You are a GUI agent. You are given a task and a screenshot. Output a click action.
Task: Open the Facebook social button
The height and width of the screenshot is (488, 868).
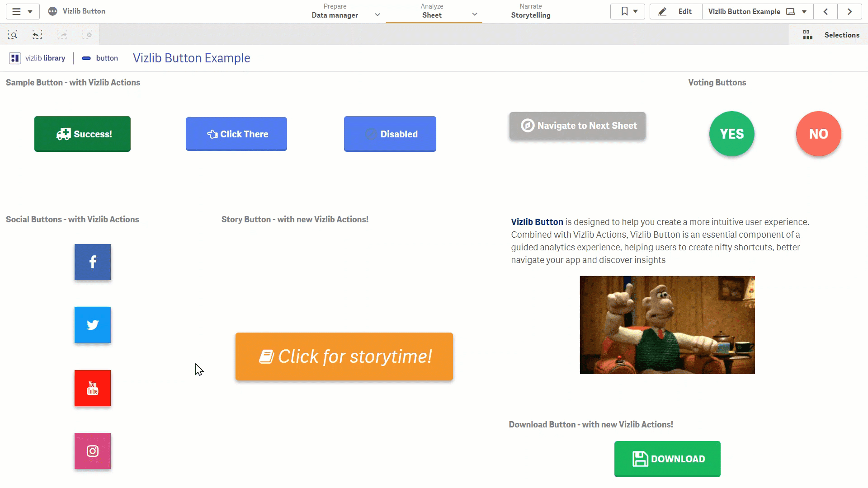93,262
